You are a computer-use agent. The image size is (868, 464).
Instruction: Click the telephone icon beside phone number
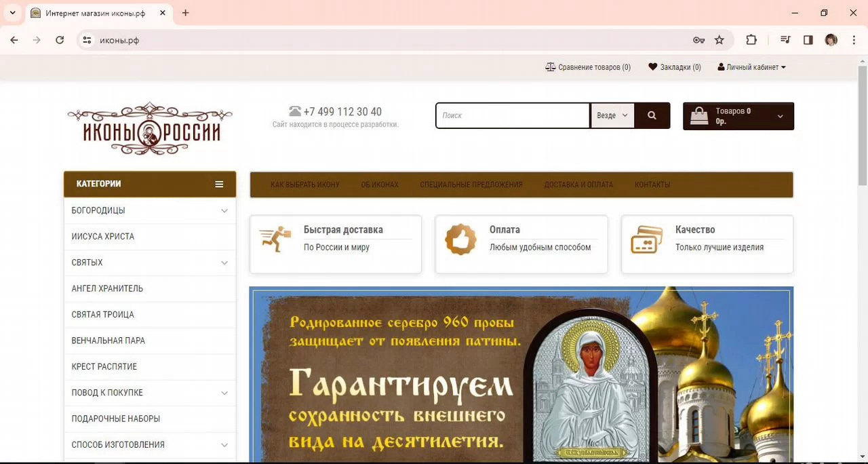point(295,111)
